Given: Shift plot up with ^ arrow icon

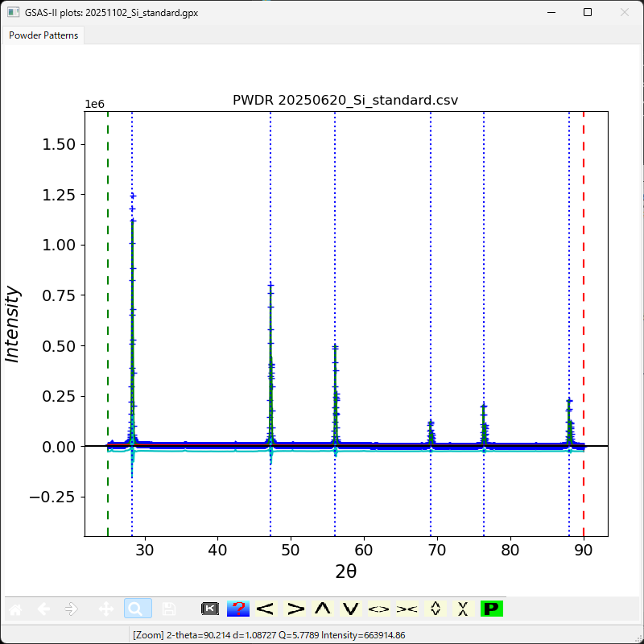Looking at the screenshot, I should pyautogui.click(x=323, y=609).
